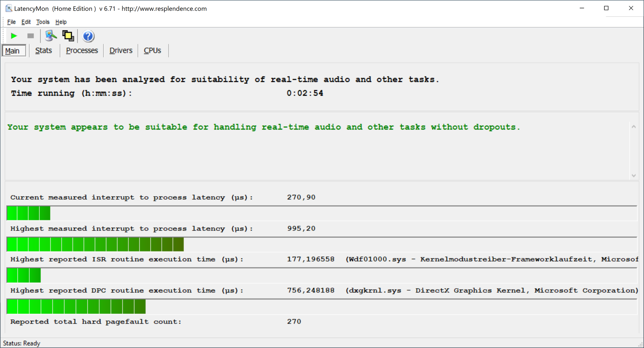The image size is (644, 348).
Task: Click the hard pagefault count value 270
Action: 294,322
